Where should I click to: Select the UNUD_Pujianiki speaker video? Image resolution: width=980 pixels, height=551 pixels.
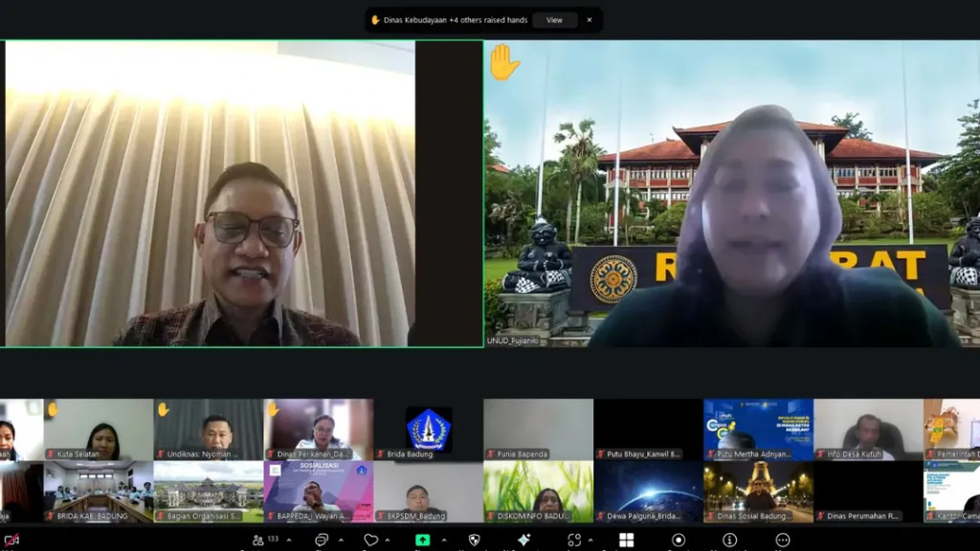[732, 193]
